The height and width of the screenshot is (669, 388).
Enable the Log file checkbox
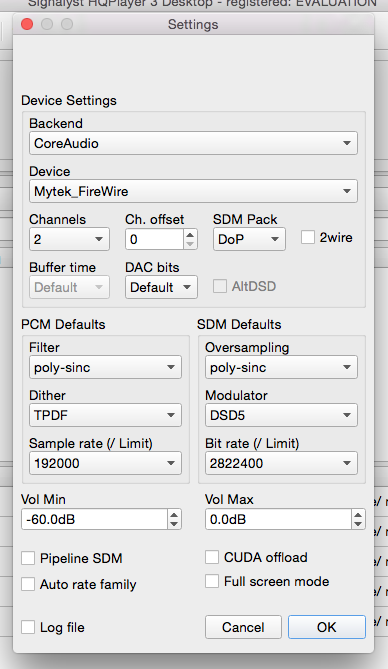28,627
